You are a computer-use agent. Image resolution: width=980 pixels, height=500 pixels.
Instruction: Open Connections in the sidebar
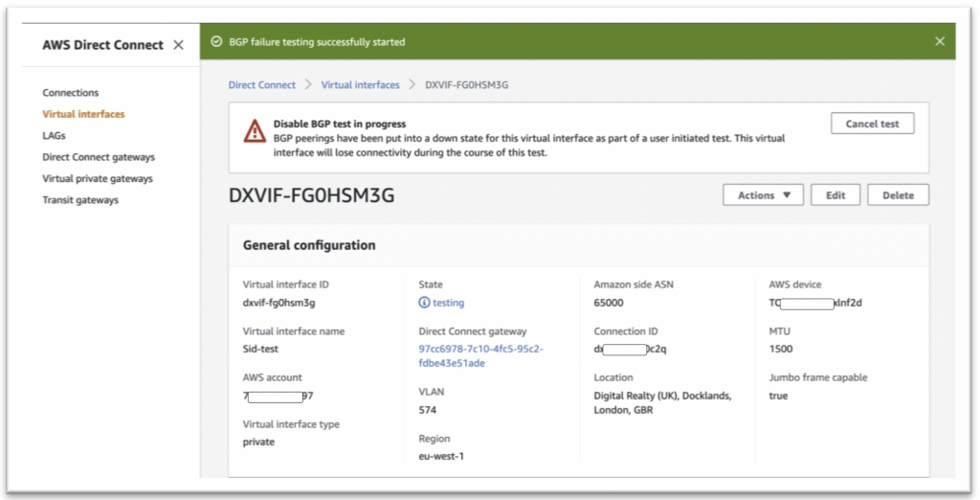click(71, 93)
